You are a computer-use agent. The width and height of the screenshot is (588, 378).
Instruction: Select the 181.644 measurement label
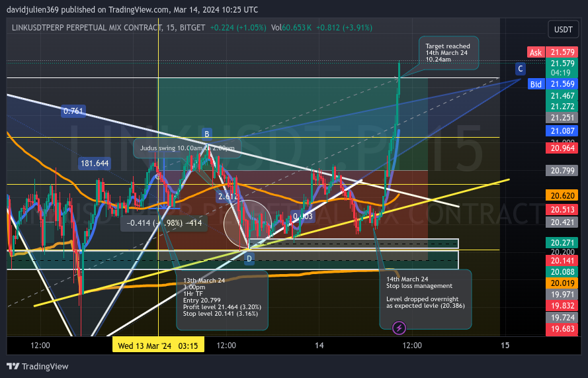95,164
